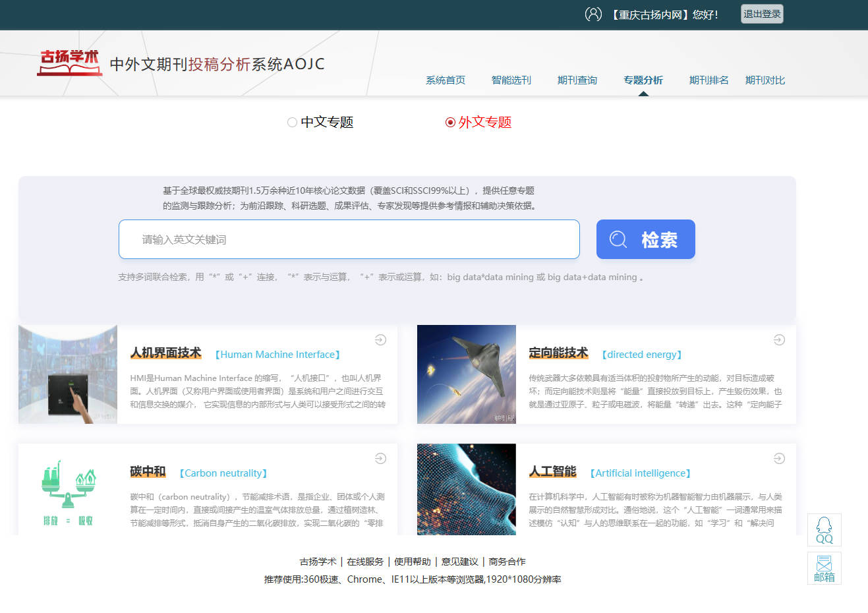Click the 退出登录 logout button

762,14
